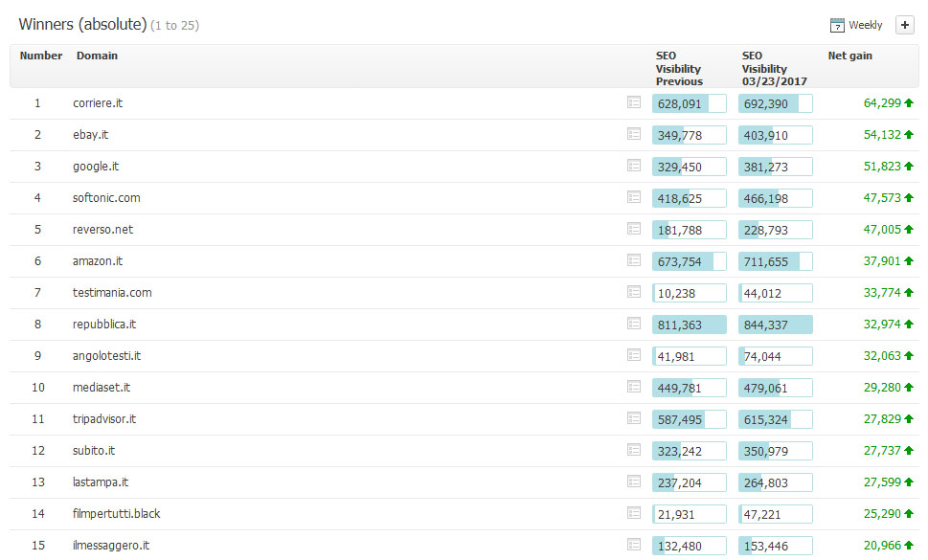
Task: Sort by SEO Visibility Previous header
Action: coord(679,69)
